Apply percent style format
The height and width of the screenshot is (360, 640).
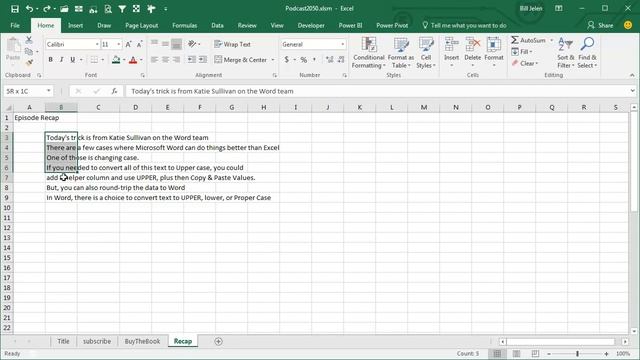(304, 60)
